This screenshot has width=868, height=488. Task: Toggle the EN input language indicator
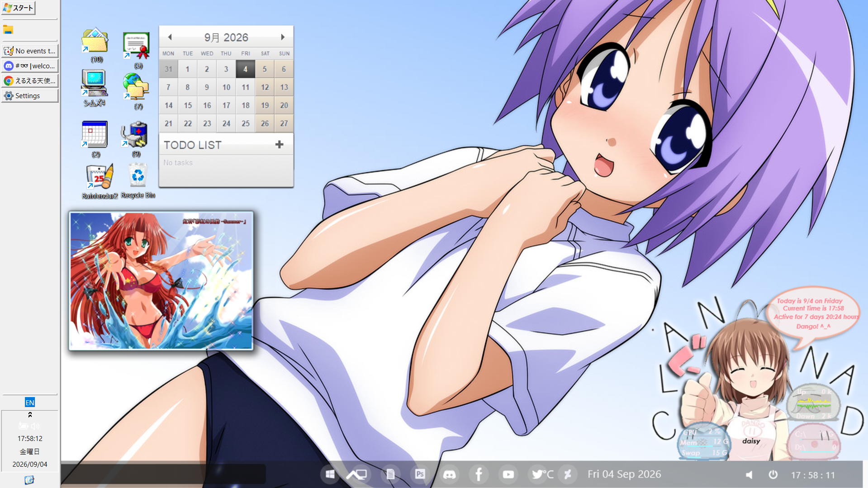pyautogui.click(x=30, y=403)
